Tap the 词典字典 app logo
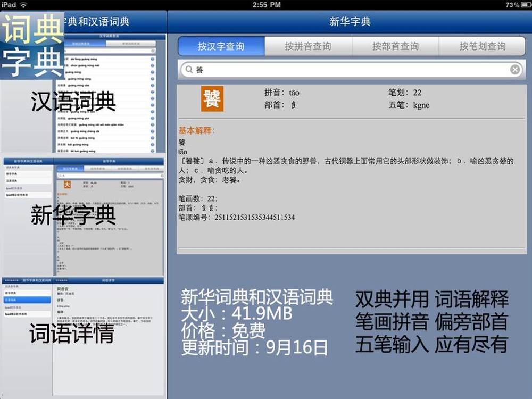This screenshot has width=532, height=399. (x=32, y=45)
